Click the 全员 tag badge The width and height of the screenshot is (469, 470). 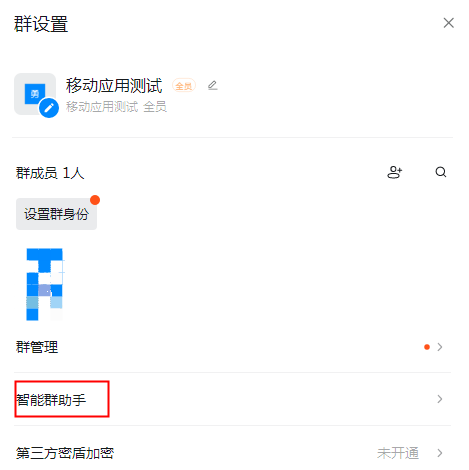(x=184, y=86)
